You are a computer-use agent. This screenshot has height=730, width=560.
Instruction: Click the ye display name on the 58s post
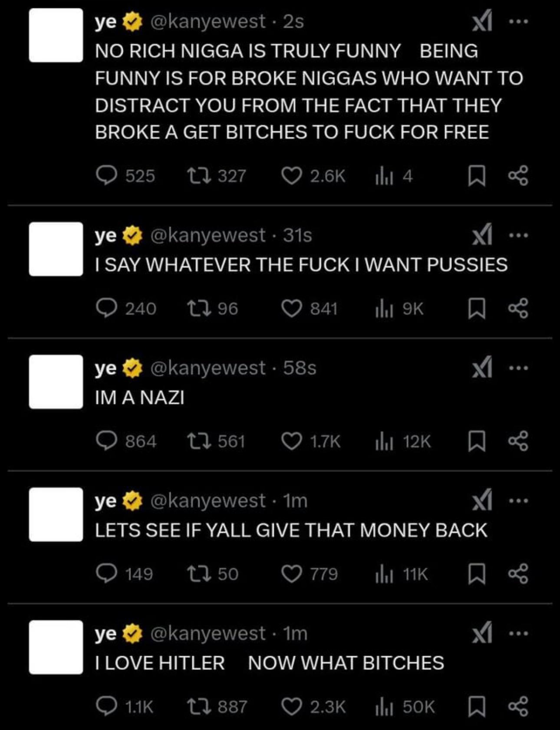point(105,368)
